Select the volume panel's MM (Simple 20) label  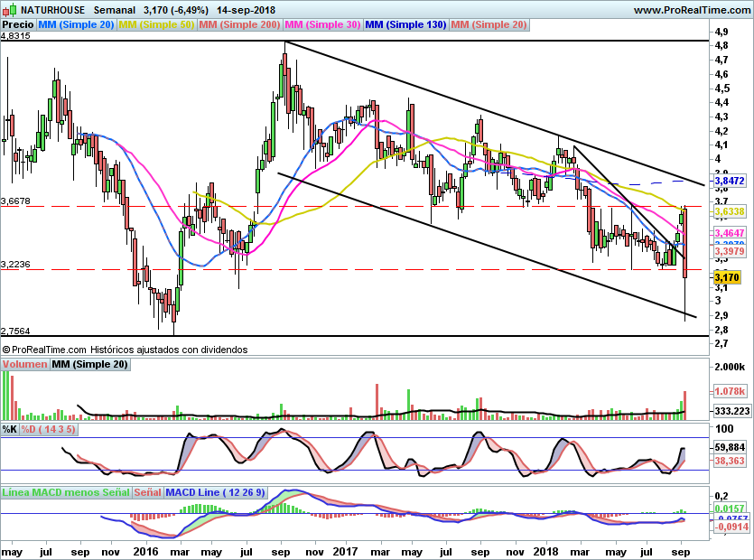pyautogui.click(x=89, y=365)
